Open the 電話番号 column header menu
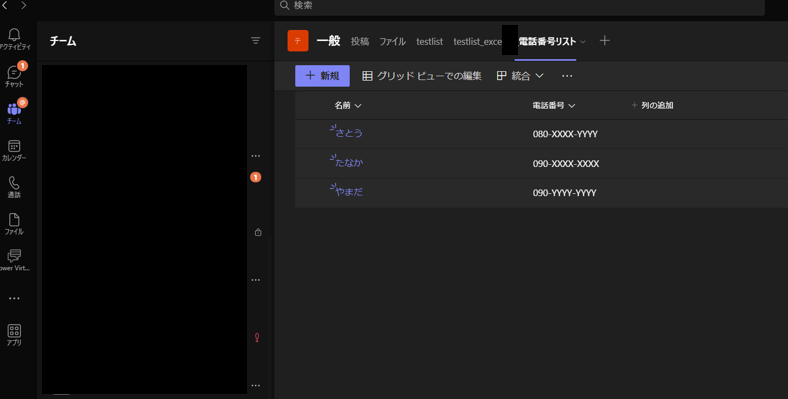This screenshot has height=399, width=788. pyautogui.click(x=554, y=106)
